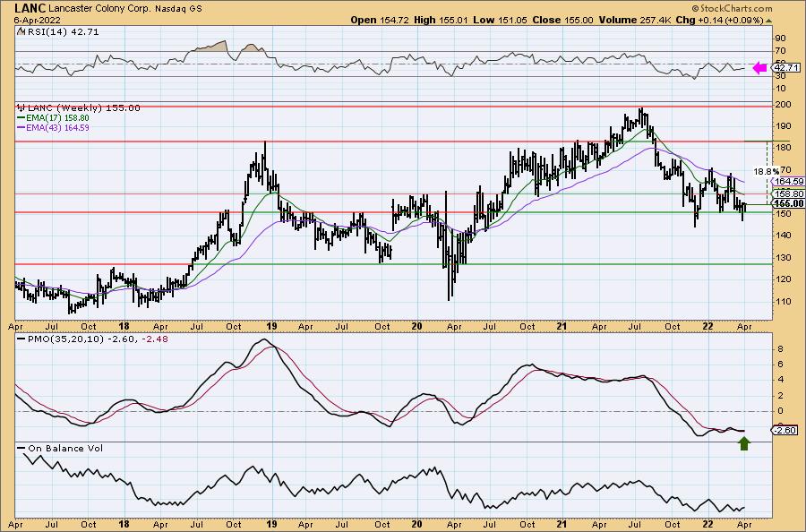Click the 164.59 purple price tag
The height and width of the screenshot is (532, 806).
pos(788,182)
